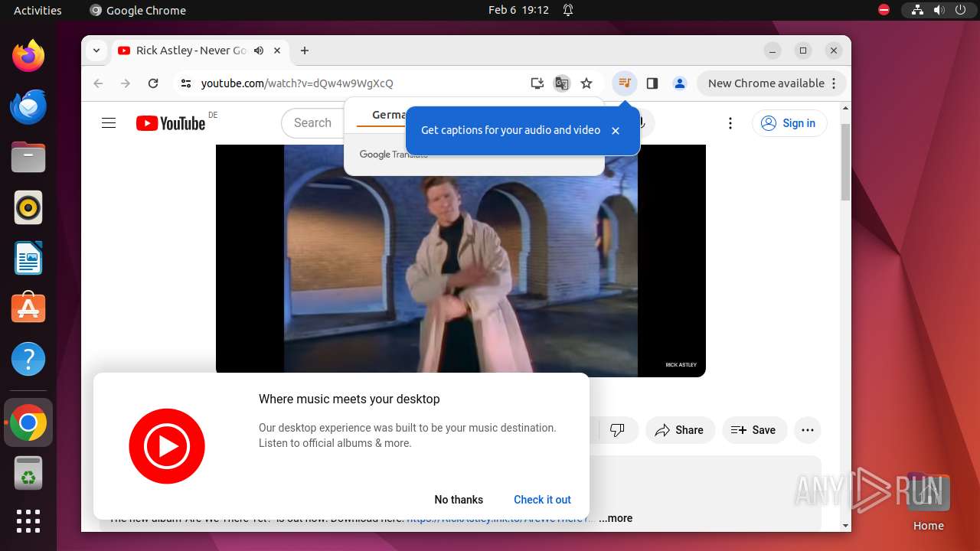Open Firefox from the dock
The width and height of the screenshot is (980, 551).
coord(28,56)
